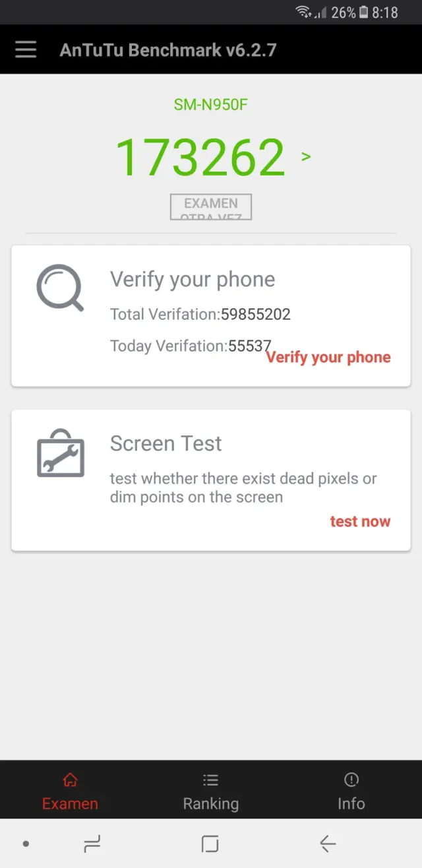Tap the small dot navigation bar toggle

point(26,844)
